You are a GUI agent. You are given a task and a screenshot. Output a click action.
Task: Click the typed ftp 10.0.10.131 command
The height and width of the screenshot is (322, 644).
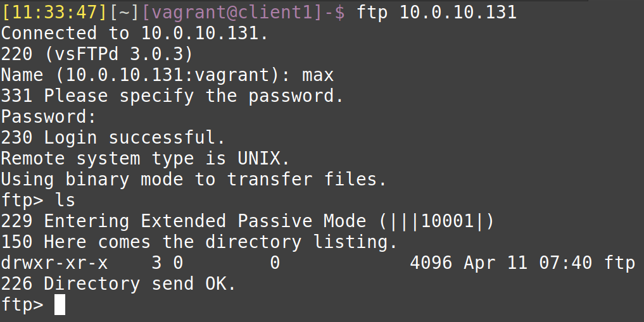[436, 12]
